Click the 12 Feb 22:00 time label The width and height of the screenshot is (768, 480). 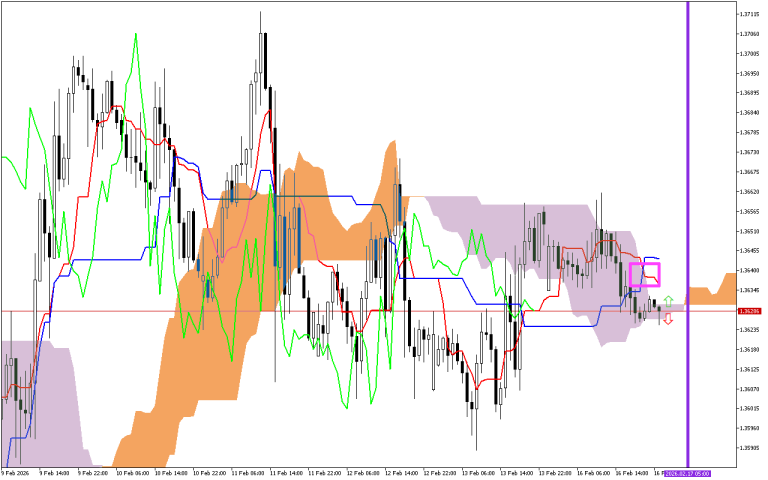440,474
